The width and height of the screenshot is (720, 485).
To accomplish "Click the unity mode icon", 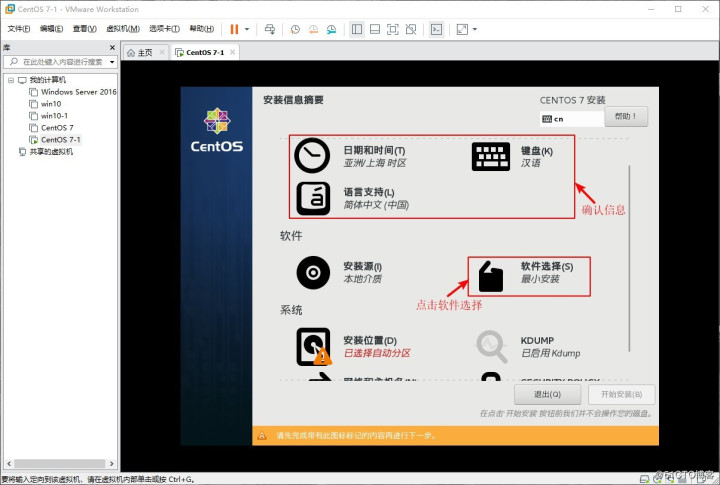I will point(411,29).
